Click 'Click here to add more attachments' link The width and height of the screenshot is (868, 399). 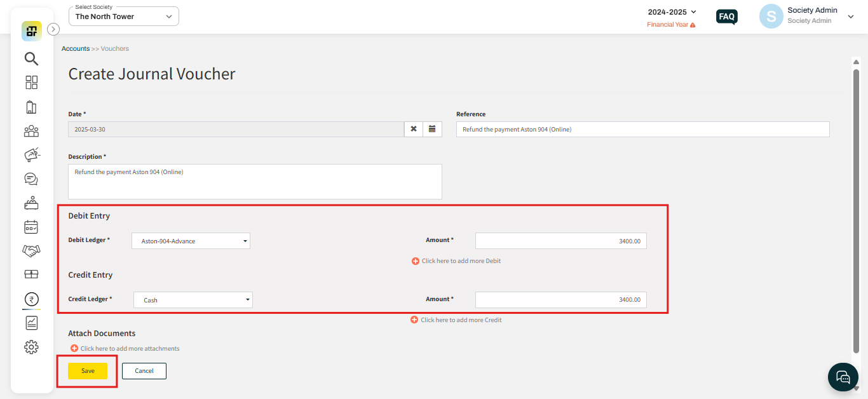pos(130,349)
